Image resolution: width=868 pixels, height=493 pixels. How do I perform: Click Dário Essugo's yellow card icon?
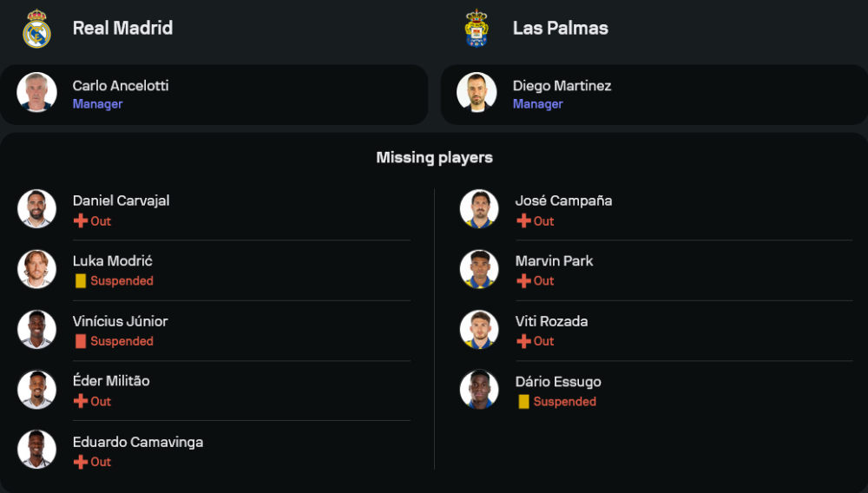523,402
